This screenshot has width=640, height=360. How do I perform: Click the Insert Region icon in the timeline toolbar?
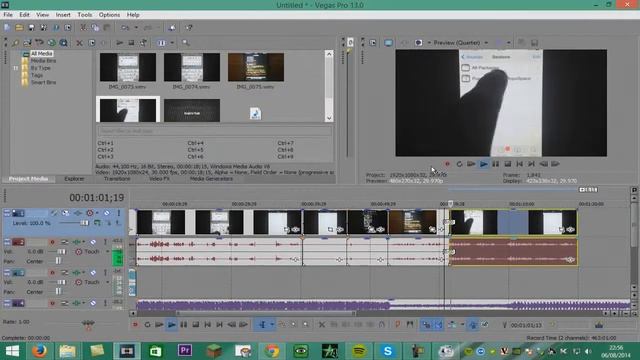[410, 325]
